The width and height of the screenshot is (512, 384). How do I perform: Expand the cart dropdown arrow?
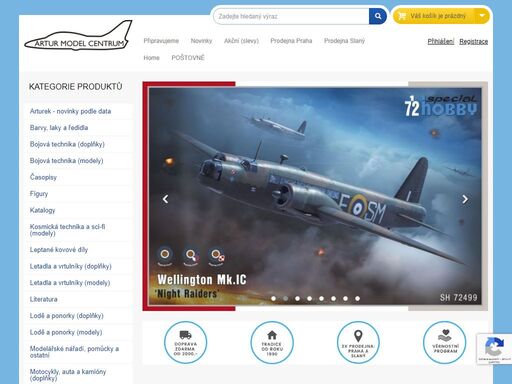tap(482, 16)
